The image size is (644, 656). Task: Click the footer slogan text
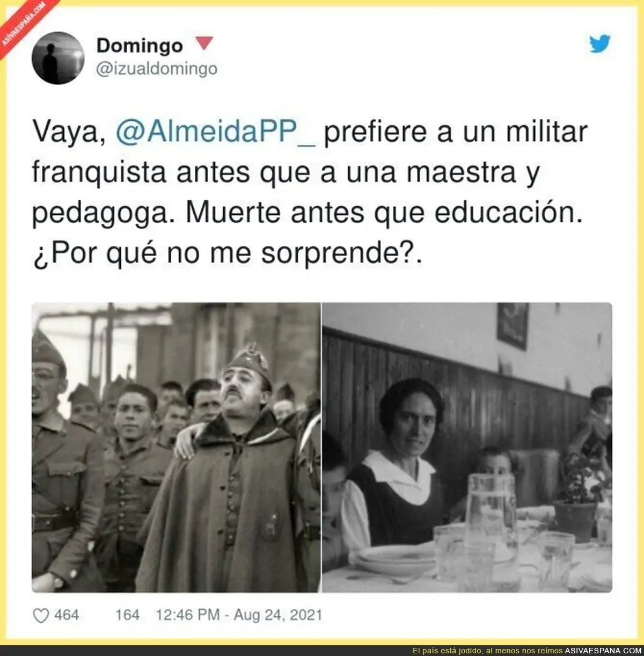click(492, 651)
